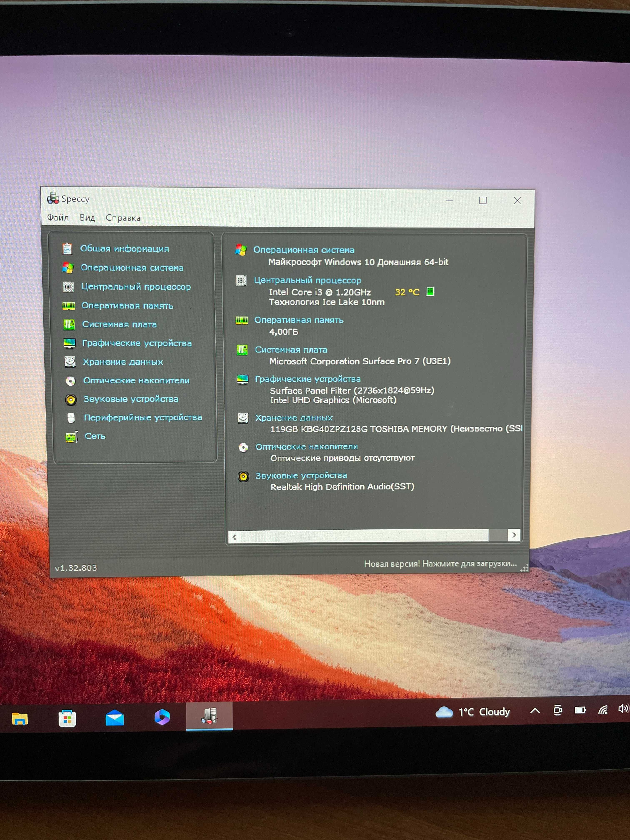Open the Wi-Fi network tray icon
This screenshot has width=630, height=840.
pyautogui.click(x=603, y=709)
